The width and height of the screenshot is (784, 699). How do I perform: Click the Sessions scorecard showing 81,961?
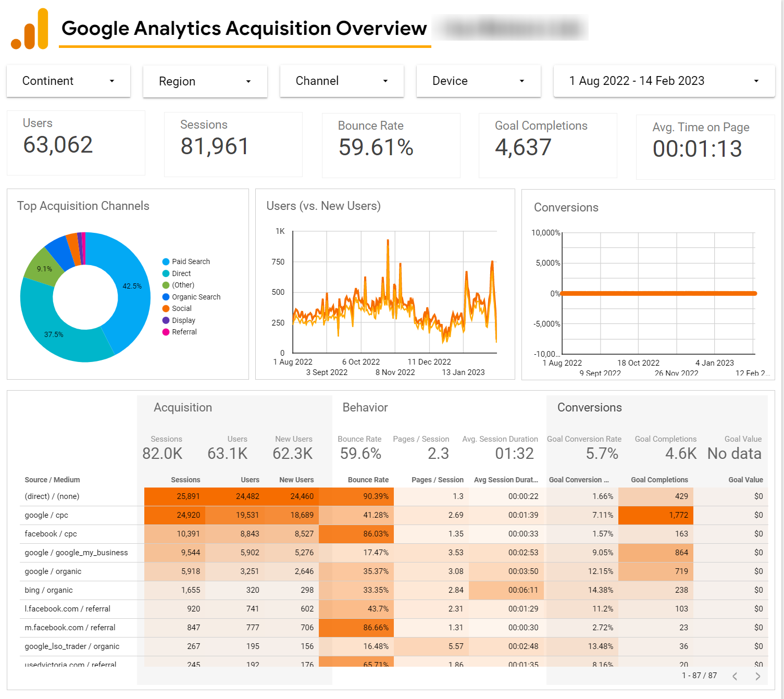tap(233, 144)
